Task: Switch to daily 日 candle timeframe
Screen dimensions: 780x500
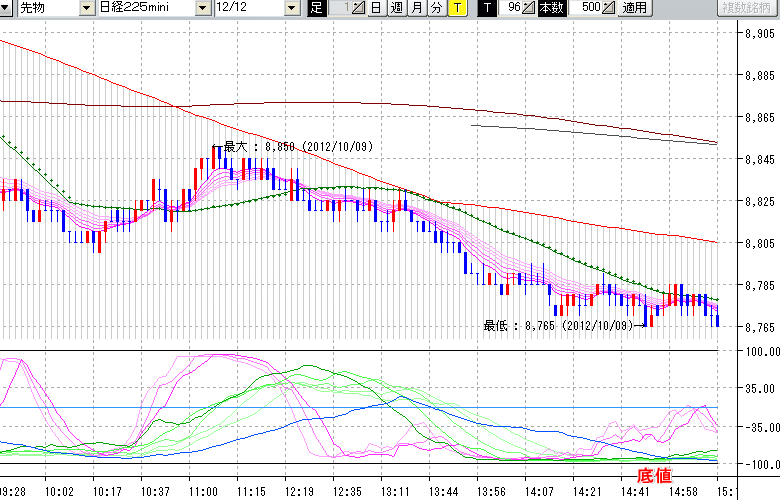Action: pos(376,8)
